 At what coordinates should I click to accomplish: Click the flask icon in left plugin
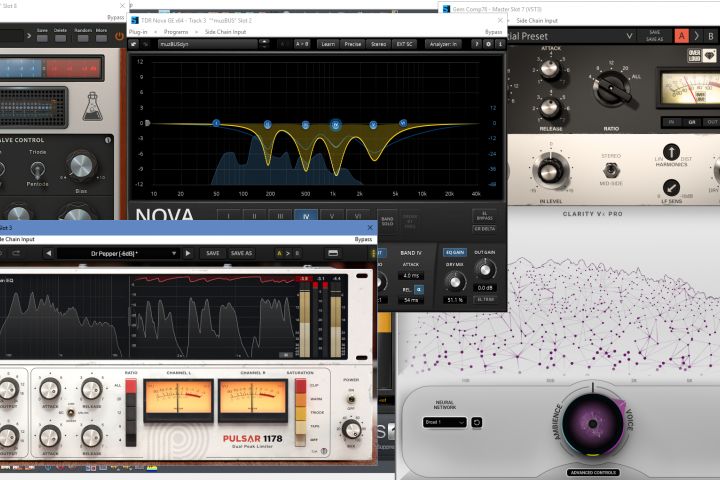tap(92, 106)
